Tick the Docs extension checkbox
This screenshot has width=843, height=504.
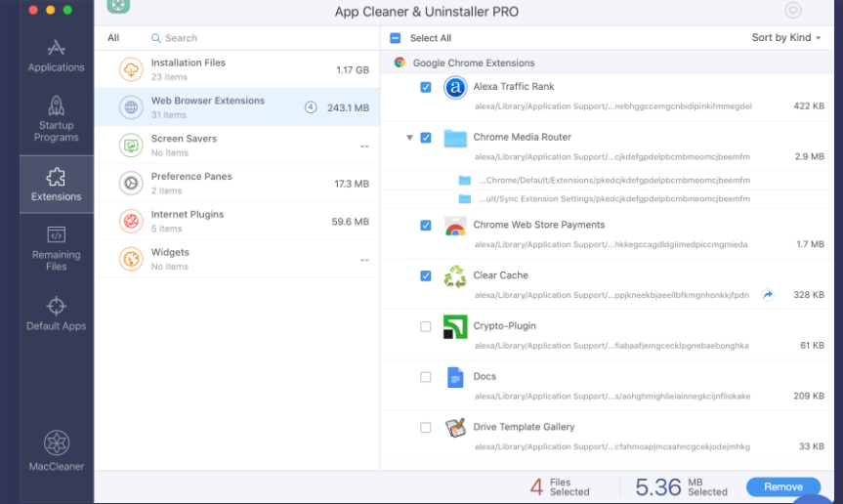pyautogui.click(x=426, y=377)
